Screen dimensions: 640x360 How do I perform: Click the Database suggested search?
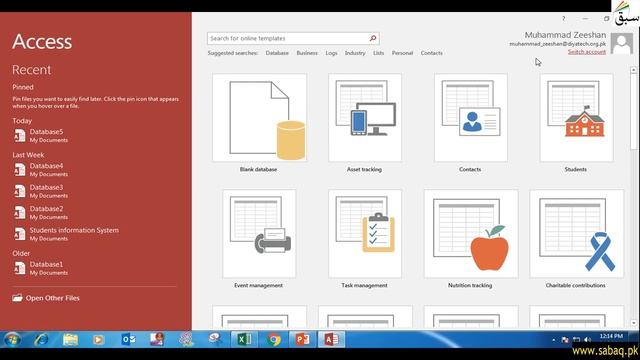point(277,53)
